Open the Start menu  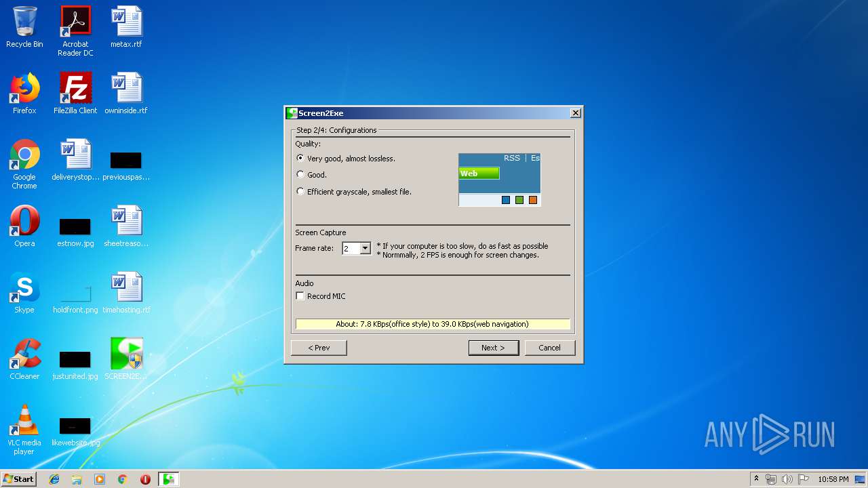point(18,479)
